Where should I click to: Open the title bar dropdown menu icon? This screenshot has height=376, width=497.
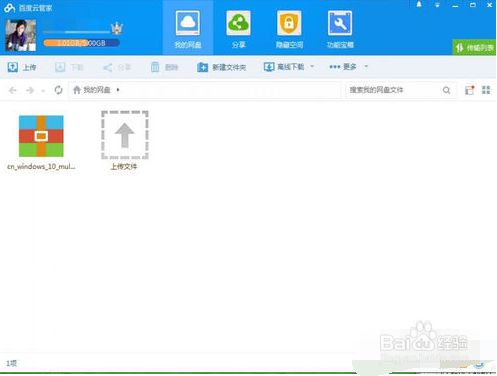click(437, 5)
